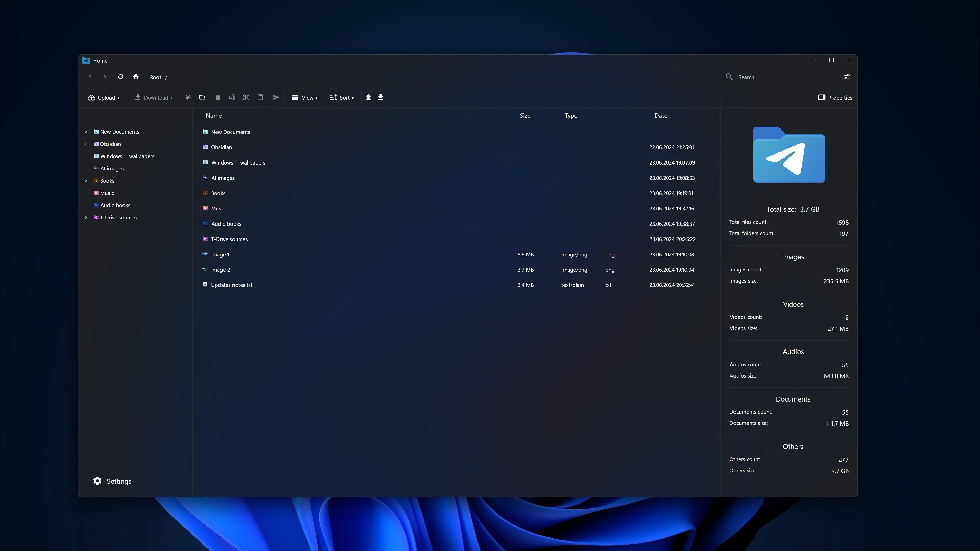Open the Sort dropdown menu
Screen dimensions: 980x551
click(342, 98)
